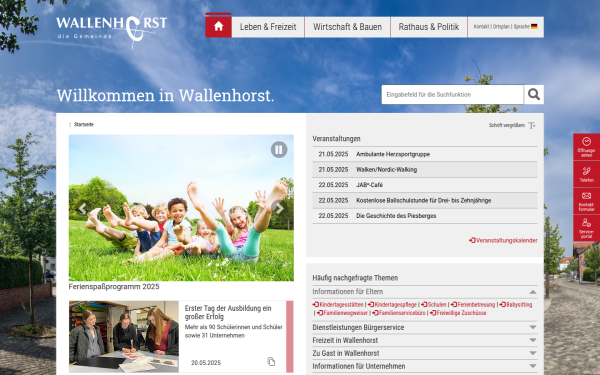Show previous slide in carousel
This screenshot has height=375, width=600.
82,208
